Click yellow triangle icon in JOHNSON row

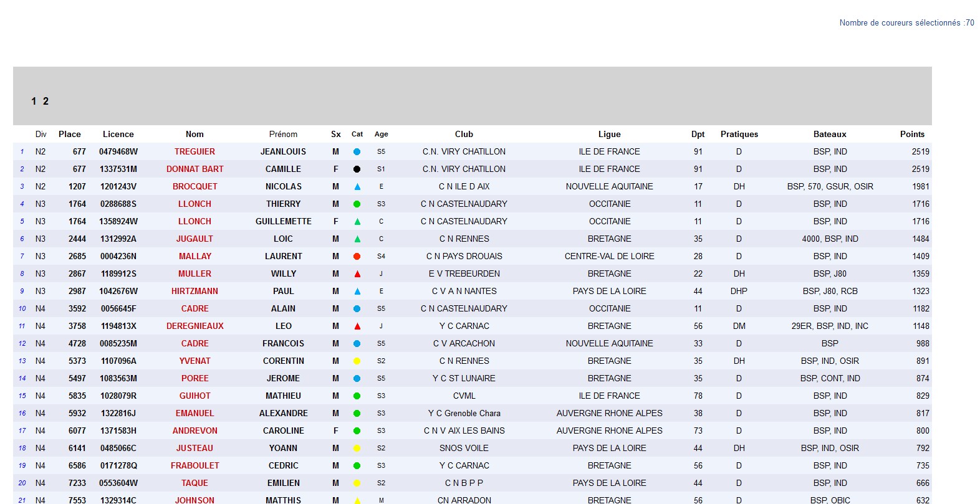357,500
